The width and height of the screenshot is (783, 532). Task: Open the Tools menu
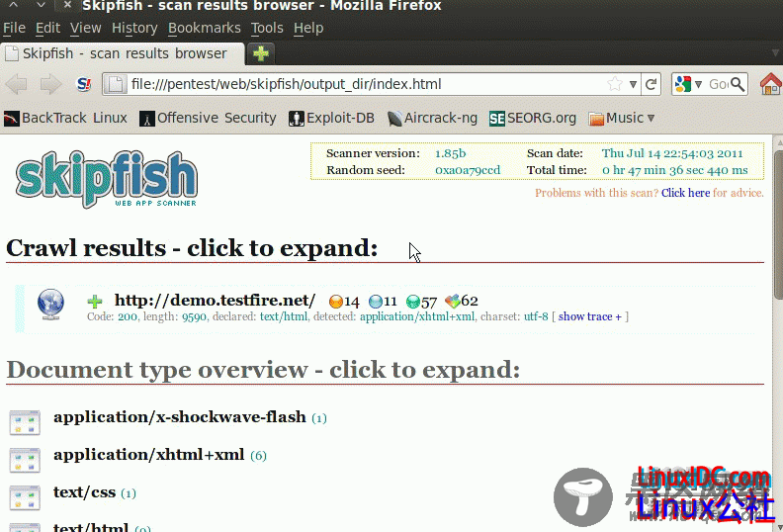(x=267, y=28)
